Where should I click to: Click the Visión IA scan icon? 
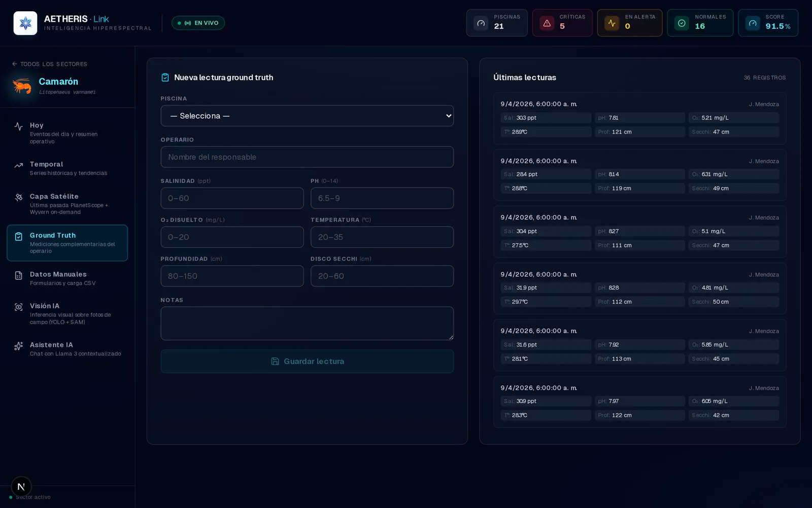pyautogui.click(x=19, y=307)
